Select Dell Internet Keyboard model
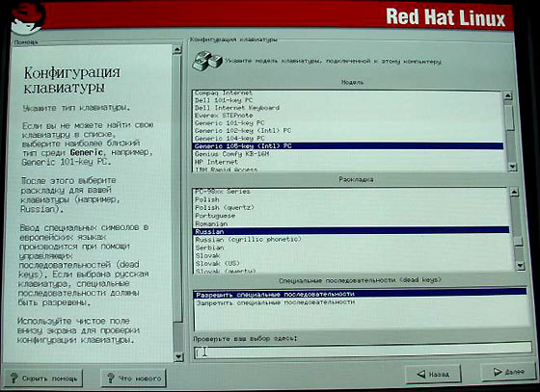 click(x=348, y=108)
